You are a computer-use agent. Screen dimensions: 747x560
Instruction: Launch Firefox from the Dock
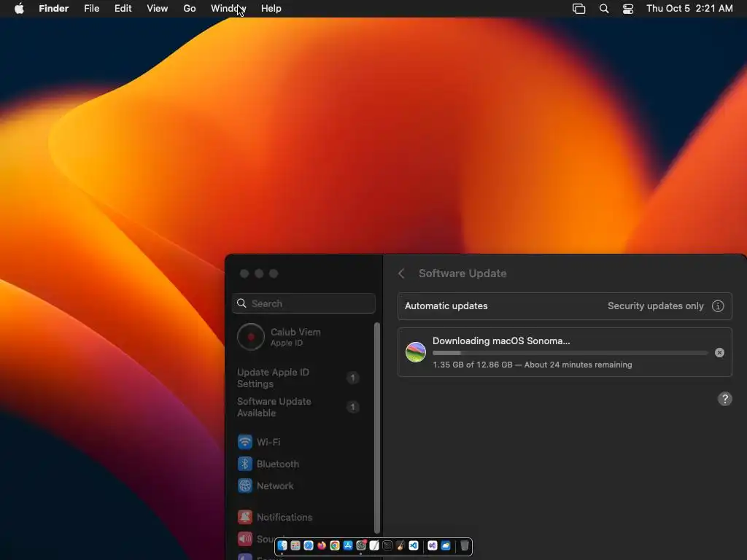click(322, 545)
